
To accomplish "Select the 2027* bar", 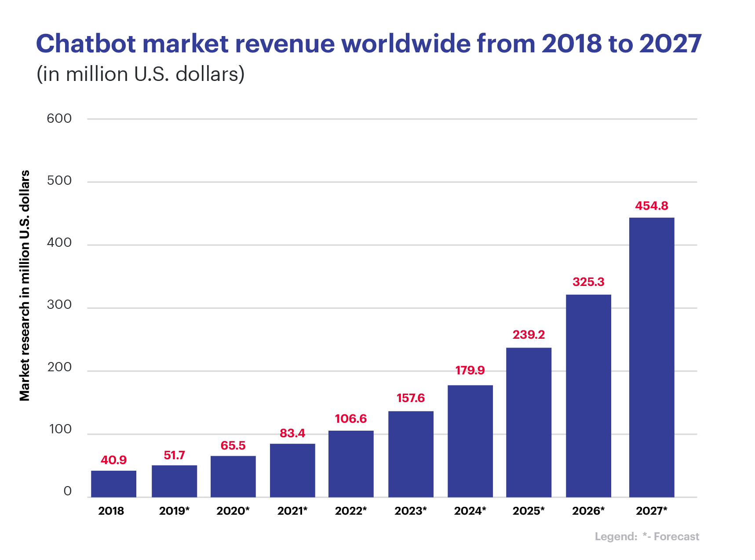I will click(652, 358).
